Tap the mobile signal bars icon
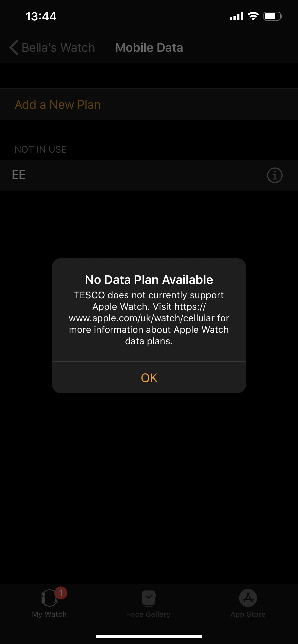 tap(236, 16)
